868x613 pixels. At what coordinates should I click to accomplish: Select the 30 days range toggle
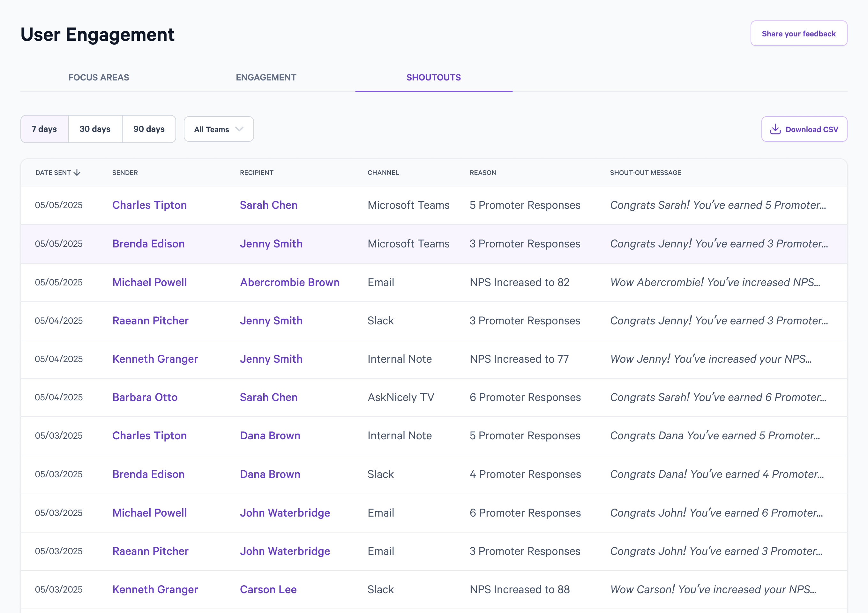95,129
